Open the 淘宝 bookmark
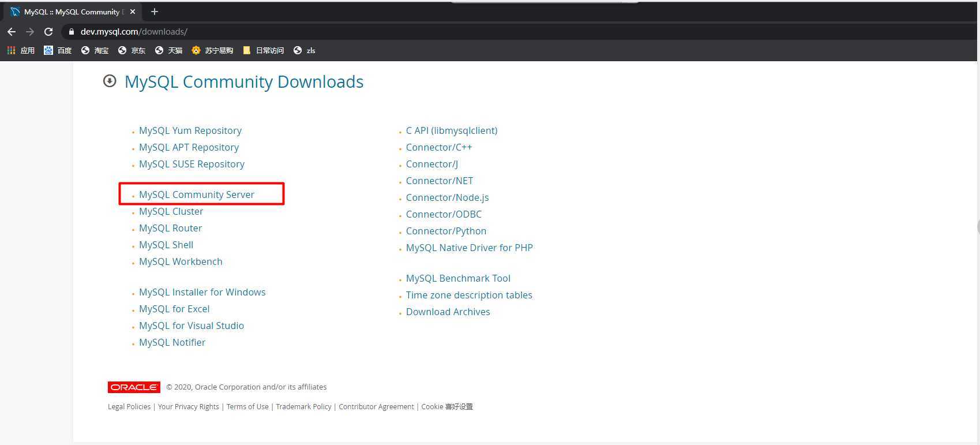Viewport: 980px width, 445px height. (95, 51)
